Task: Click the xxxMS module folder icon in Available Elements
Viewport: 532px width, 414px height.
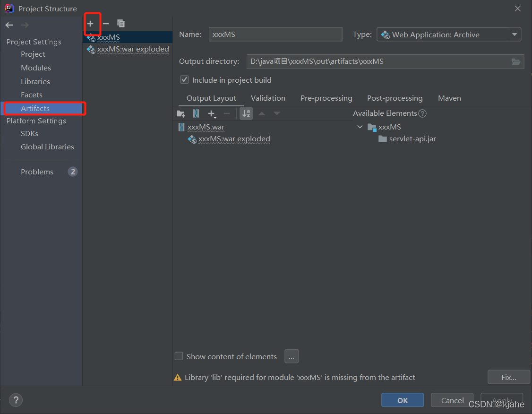Action: point(372,127)
